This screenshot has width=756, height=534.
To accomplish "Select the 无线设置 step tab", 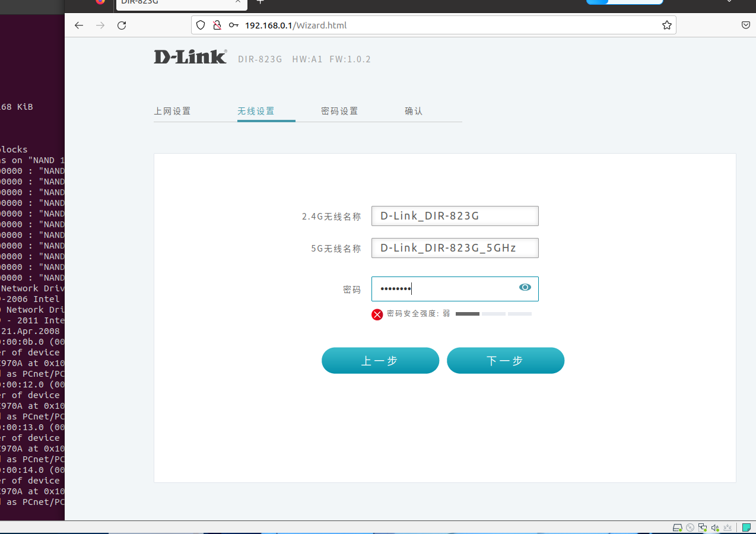I will click(x=256, y=112).
